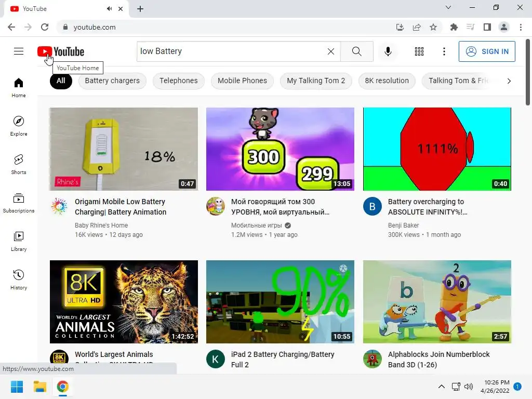Select the Telephones chip

point(179,81)
